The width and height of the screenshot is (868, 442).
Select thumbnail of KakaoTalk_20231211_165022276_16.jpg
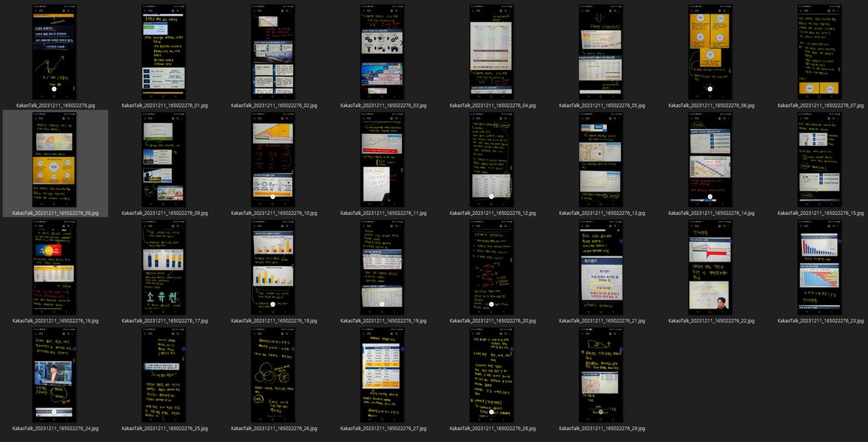pos(55,267)
